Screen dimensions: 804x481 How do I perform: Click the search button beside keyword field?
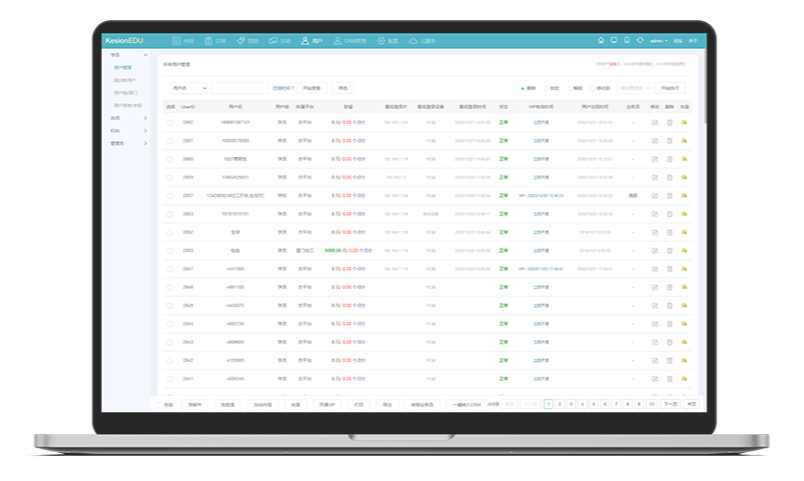tap(313, 88)
